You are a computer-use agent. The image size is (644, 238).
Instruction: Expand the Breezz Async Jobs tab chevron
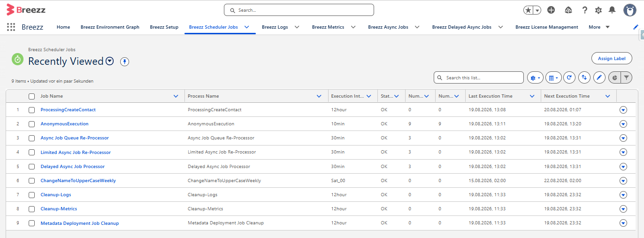click(417, 27)
